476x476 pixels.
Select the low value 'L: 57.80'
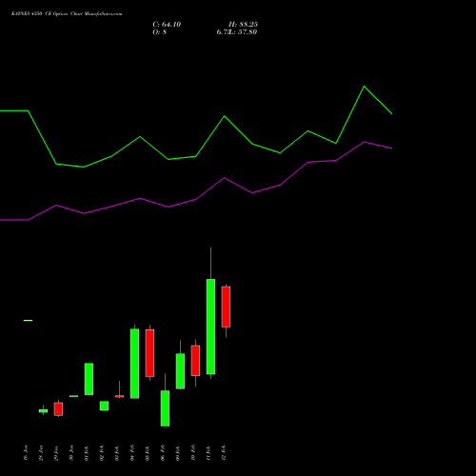pyautogui.click(x=242, y=32)
